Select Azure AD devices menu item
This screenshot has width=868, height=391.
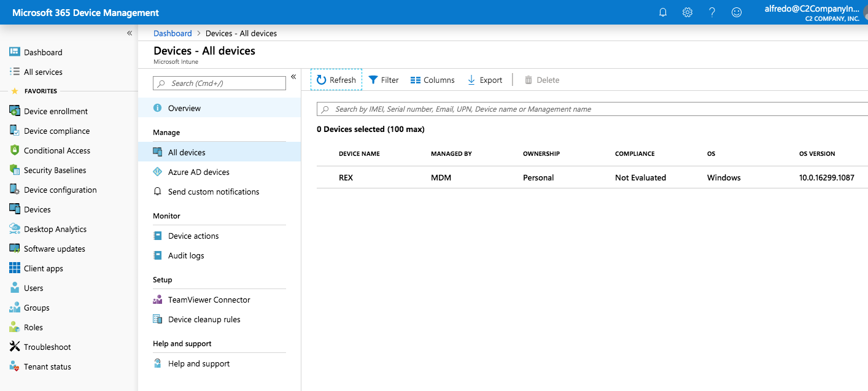coord(198,172)
